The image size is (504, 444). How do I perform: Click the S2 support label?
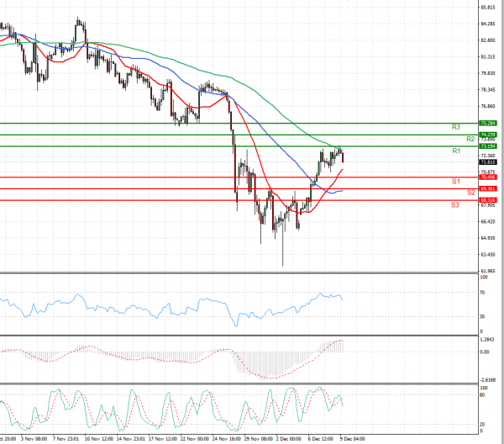470,193
